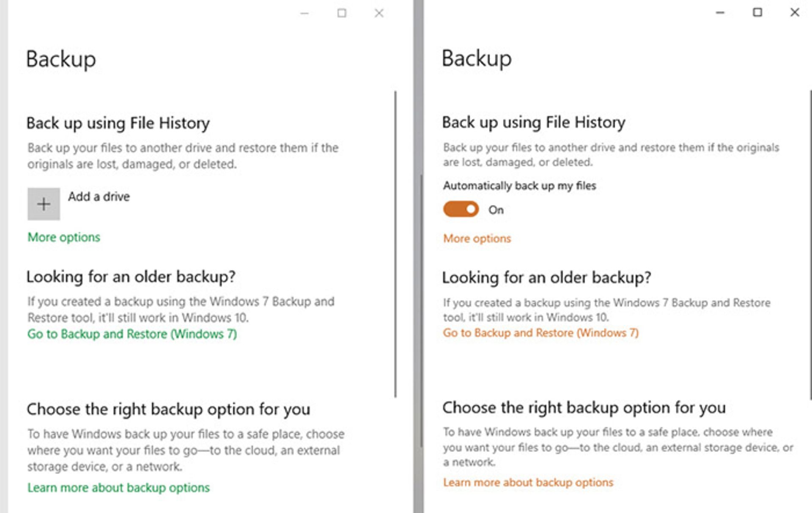This screenshot has height=513, width=812.
Task: Click the plus icon to add a drive
Action: pyautogui.click(x=44, y=204)
